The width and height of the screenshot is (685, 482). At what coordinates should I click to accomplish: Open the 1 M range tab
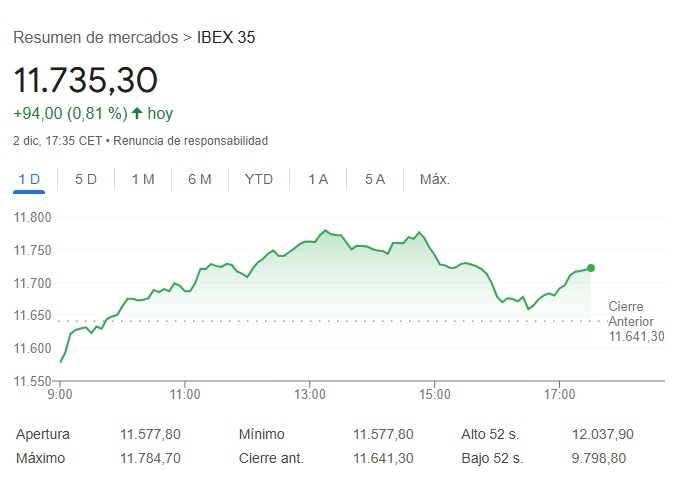[x=143, y=179]
